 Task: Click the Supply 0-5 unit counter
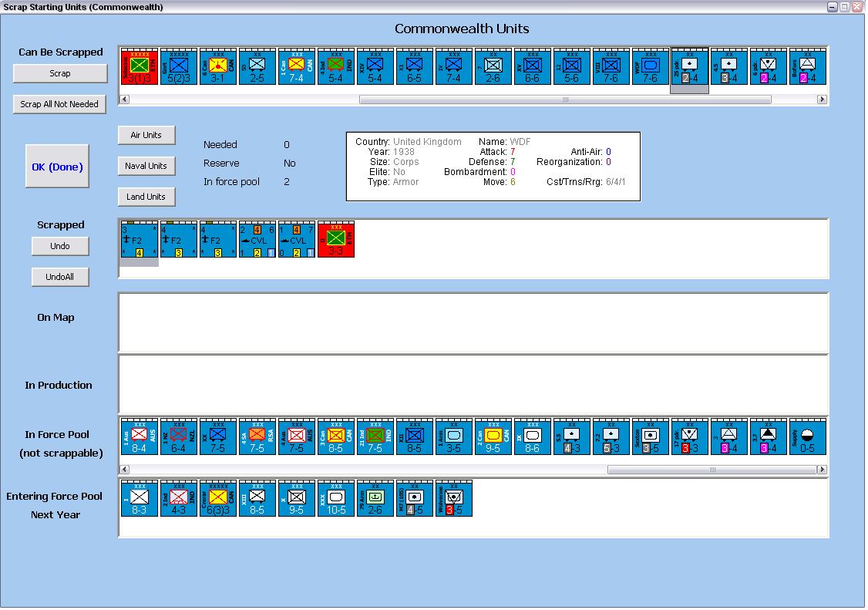point(808,436)
